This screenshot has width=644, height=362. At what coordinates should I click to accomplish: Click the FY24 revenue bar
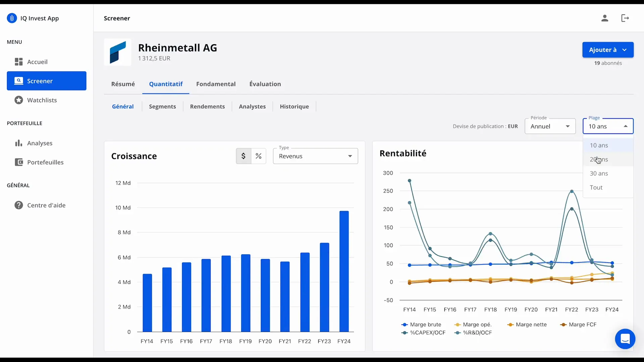[344, 271]
